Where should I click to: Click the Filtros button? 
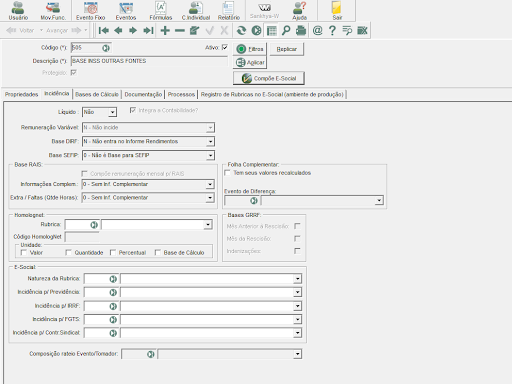pyautogui.click(x=250, y=49)
